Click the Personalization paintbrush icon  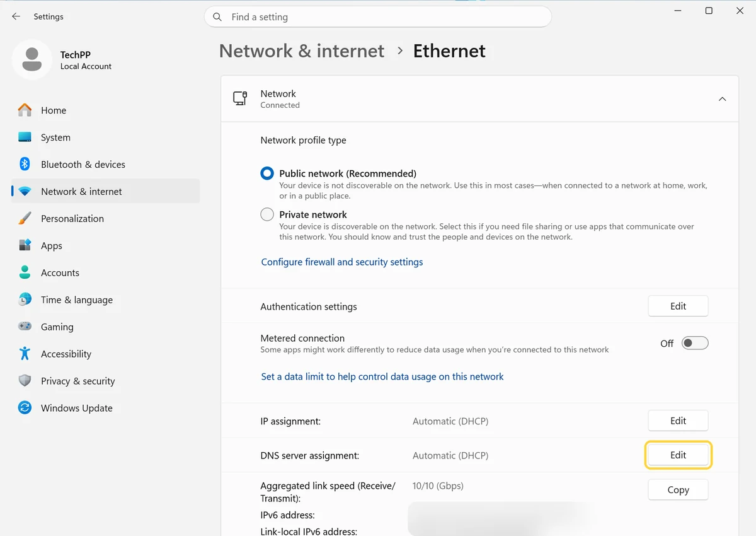pyautogui.click(x=25, y=218)
